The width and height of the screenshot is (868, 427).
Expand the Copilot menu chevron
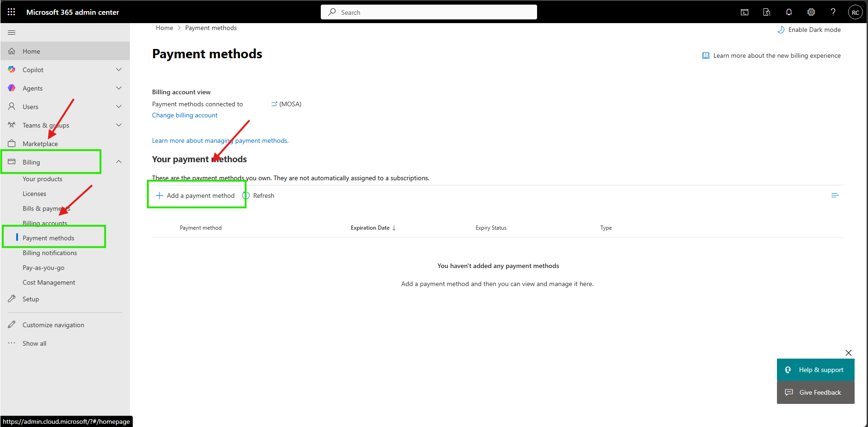point(119,69)
